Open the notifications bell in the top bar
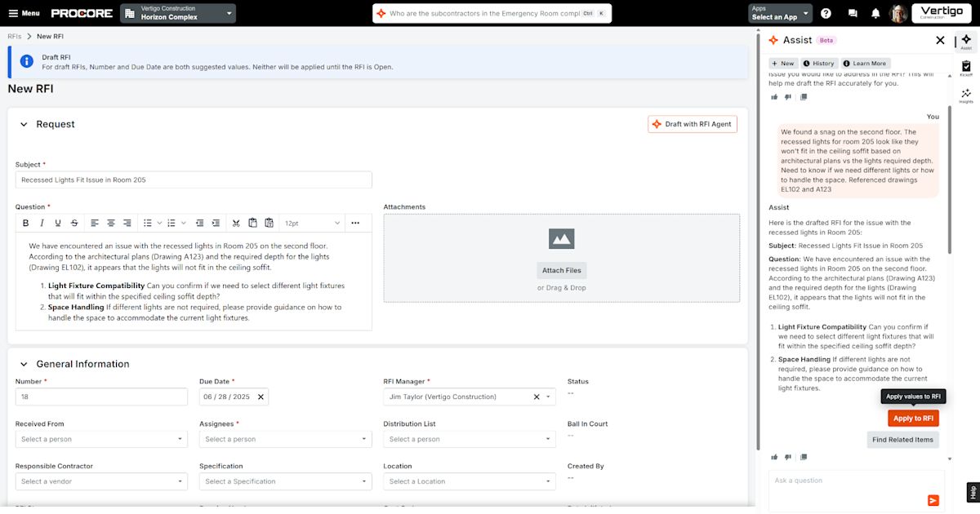 [874, 12]
